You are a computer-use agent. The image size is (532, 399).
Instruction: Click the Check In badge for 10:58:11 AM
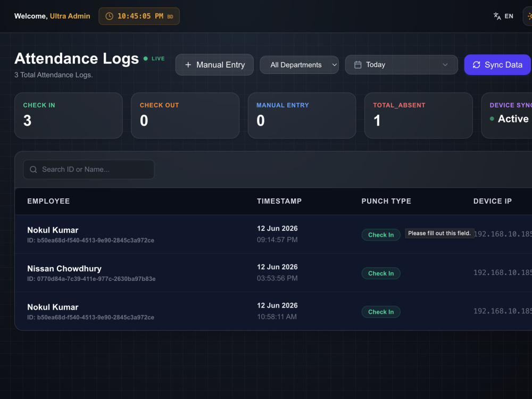(381, 312)
